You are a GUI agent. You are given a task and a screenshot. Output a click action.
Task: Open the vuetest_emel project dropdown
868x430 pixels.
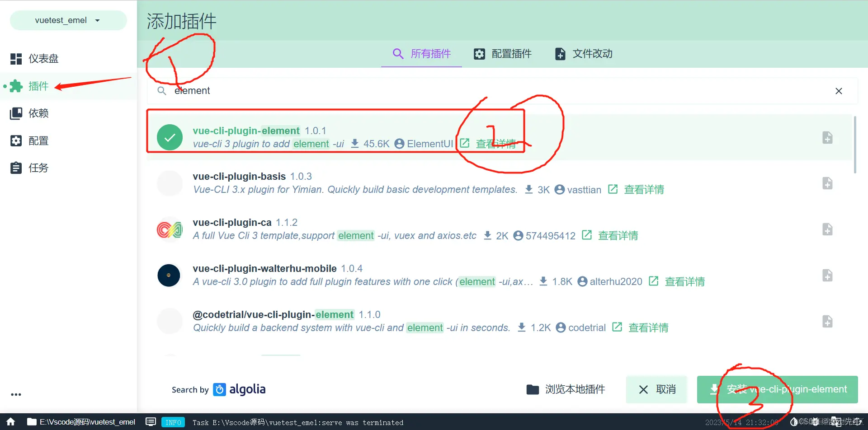[x=68, y=20]
